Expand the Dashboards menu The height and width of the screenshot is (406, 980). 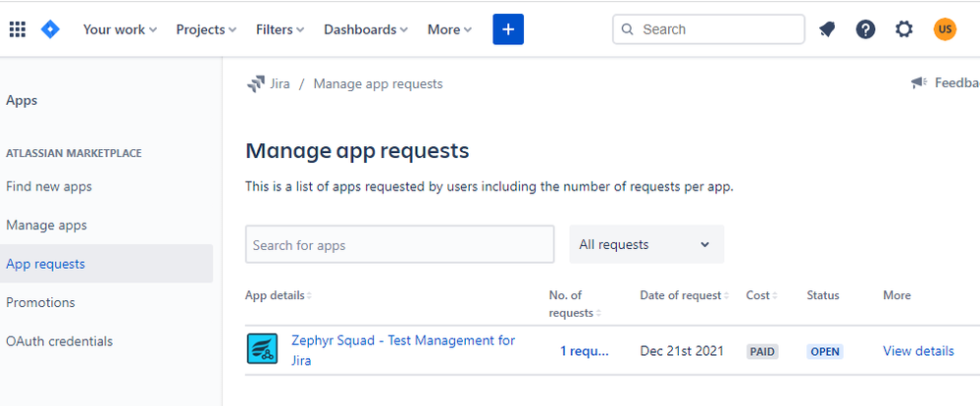[366, 29]
